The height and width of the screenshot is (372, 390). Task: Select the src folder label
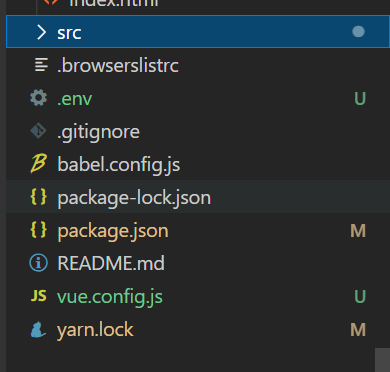coord(69,33)
